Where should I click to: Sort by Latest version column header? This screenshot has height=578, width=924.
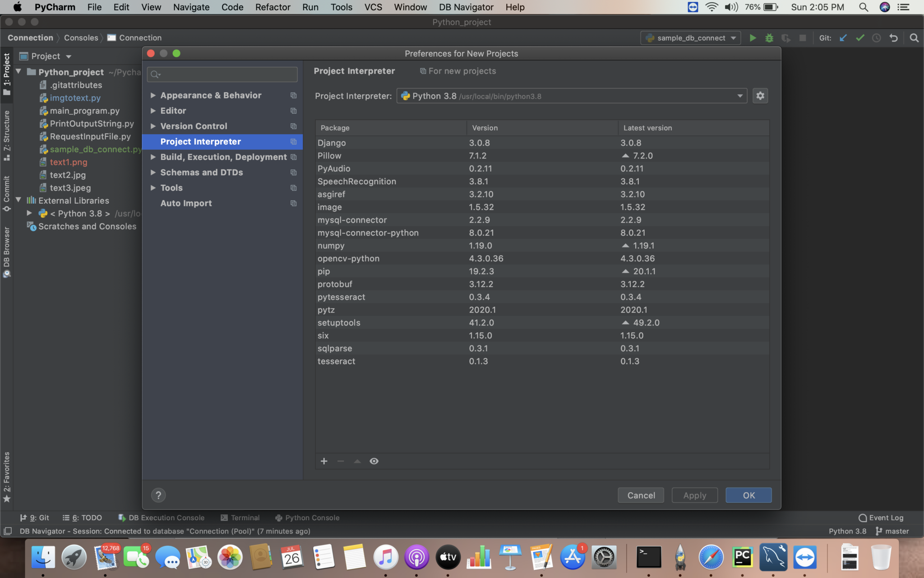pos(693,128)
